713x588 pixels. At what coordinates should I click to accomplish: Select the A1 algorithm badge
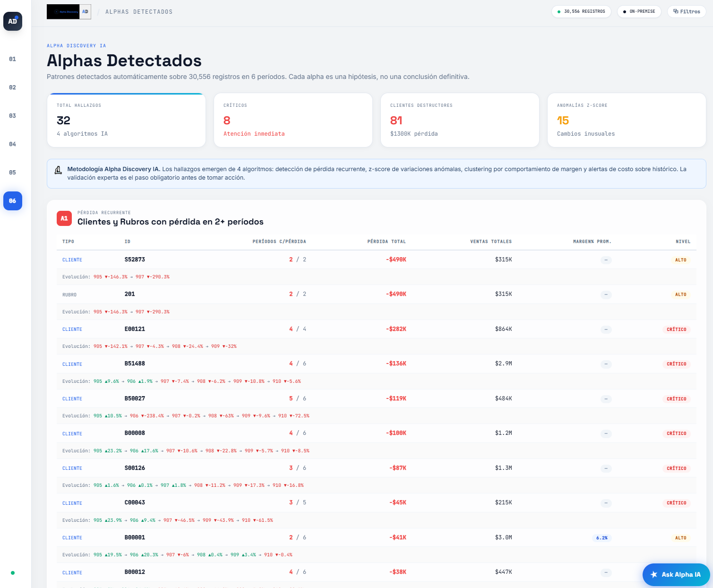click(x=64, y=218)
